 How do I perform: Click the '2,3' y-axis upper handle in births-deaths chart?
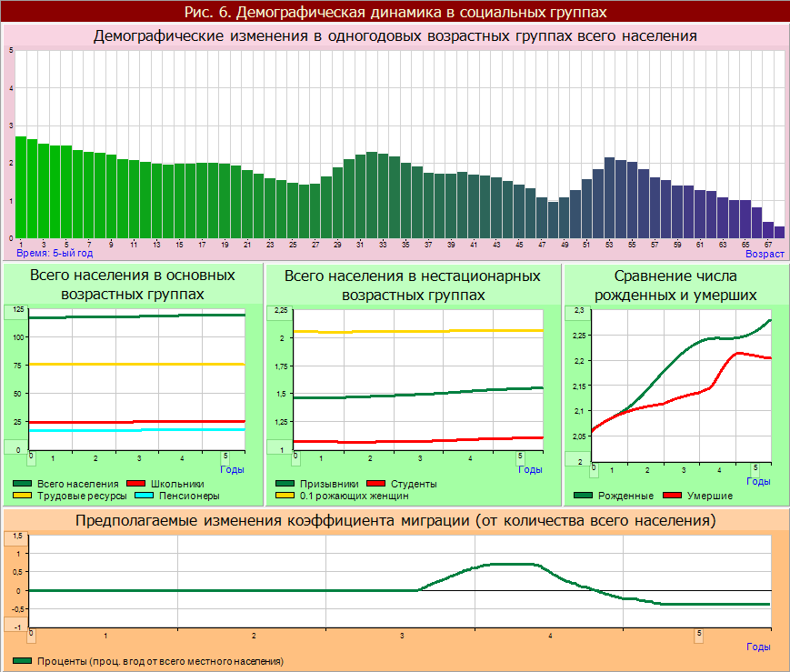[x=577, y=312]
